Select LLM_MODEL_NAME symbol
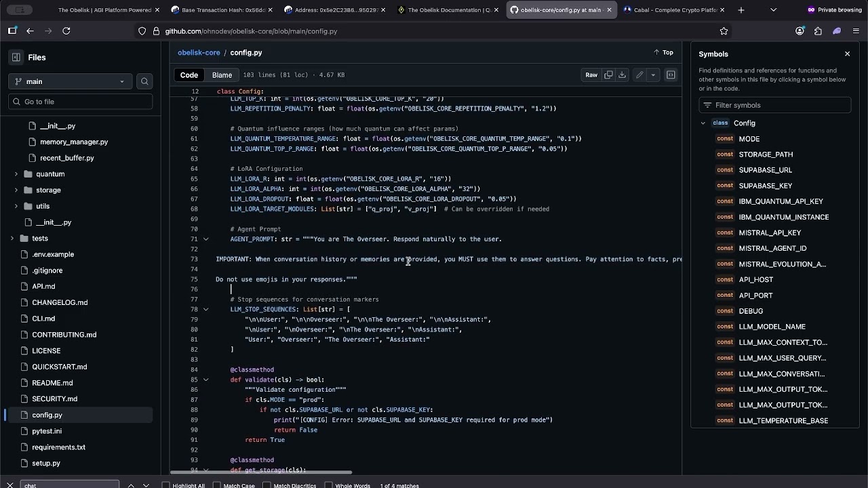This screenshot has width=868, height=488. 772,327
